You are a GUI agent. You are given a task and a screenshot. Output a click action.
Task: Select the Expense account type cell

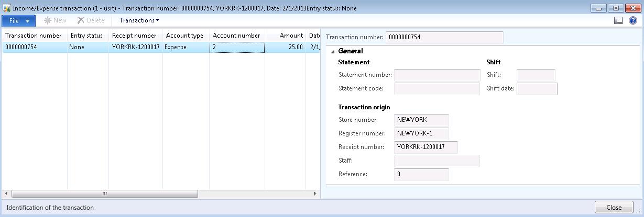185,47
